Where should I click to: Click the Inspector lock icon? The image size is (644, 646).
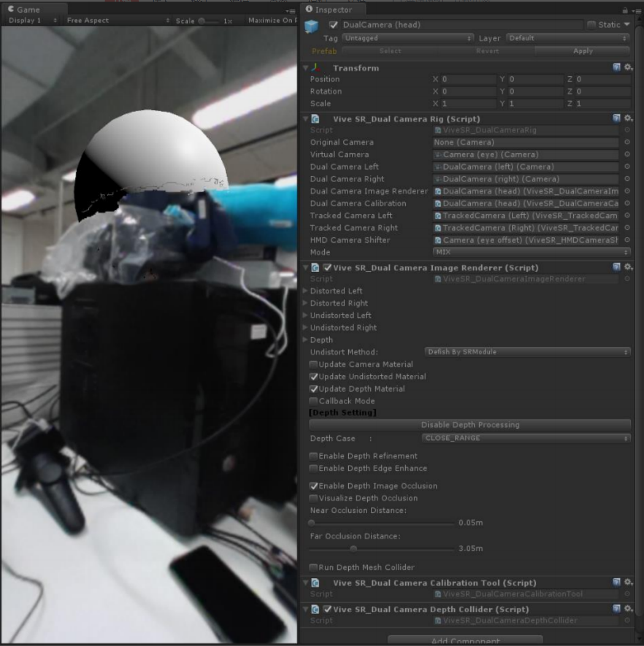pos(625,10)
